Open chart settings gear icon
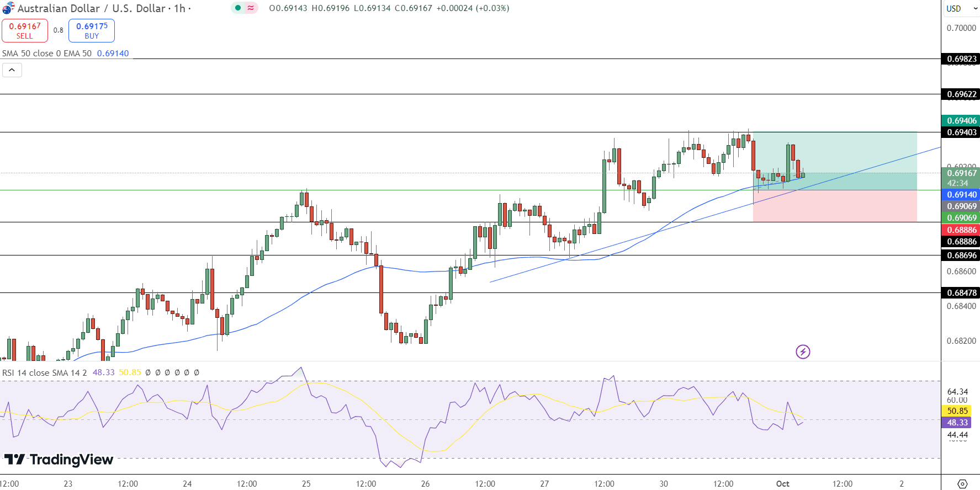This screenshot has height=490, width=980. tap(962, 483)
